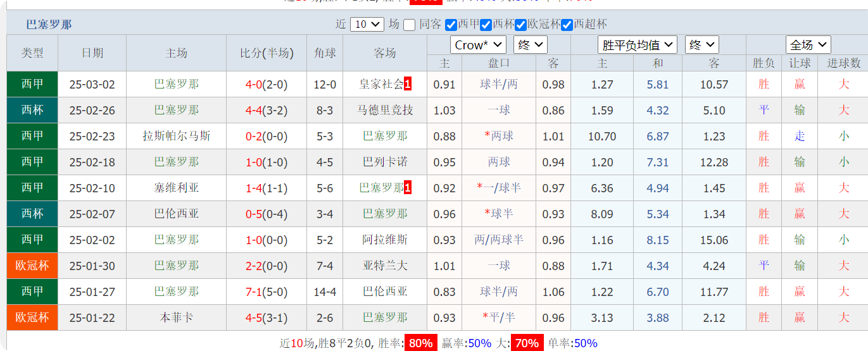This screenshot has height=351, width=868.
Task: Click the away team 阿拉维斯
Action: [x=385, y=240]
